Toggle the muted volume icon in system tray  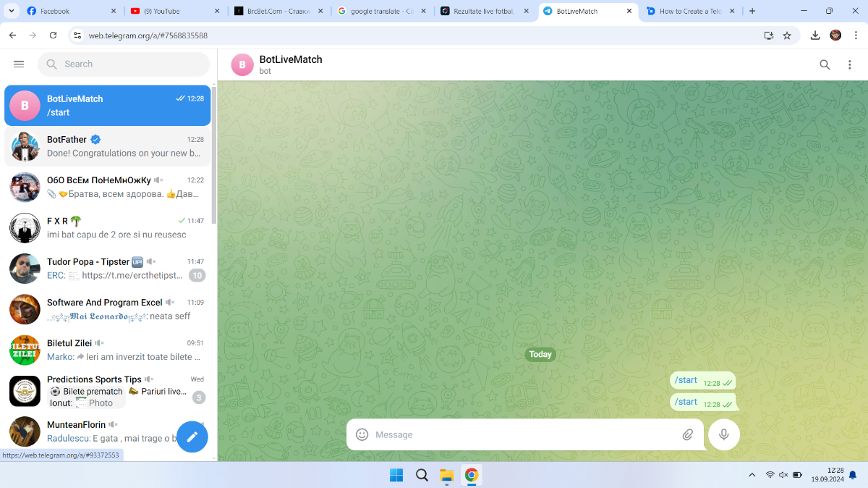[783, 475]
